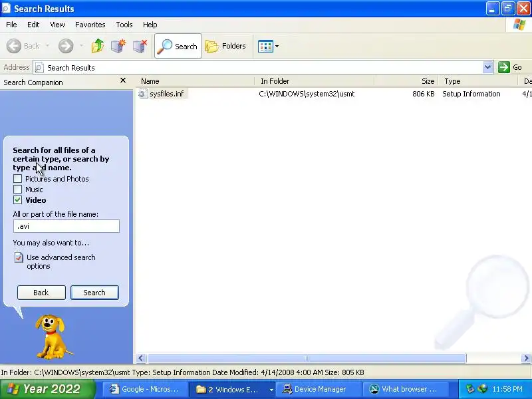Image resolution: width=532 pixels, height=399 pixels.
Task: Open the File menu
Action: [11, 25]
